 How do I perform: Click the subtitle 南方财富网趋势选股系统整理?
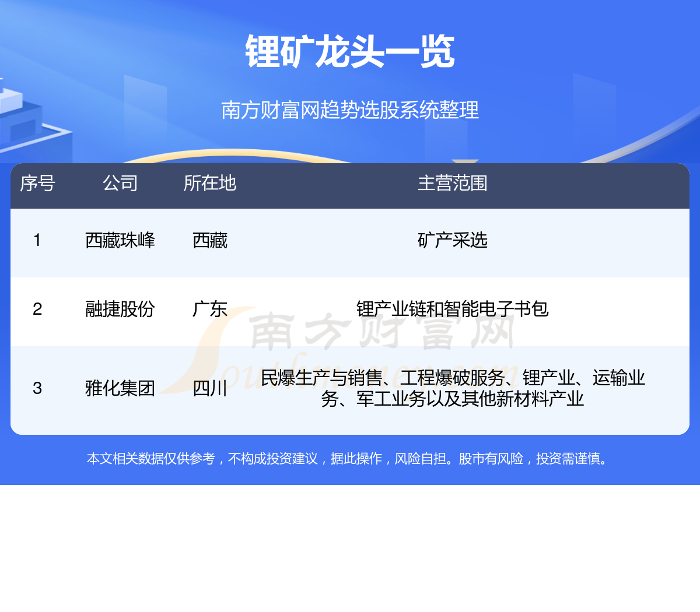click(x=350, y=110)
